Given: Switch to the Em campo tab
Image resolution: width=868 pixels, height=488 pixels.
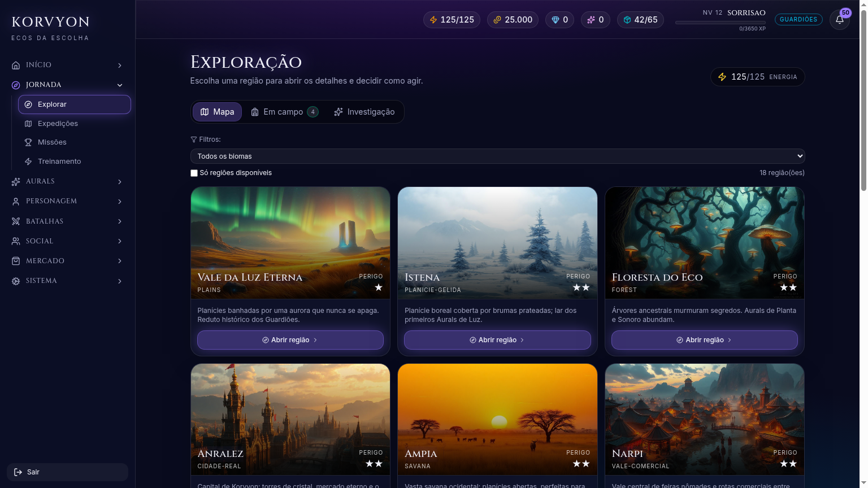Looking at the screenshot, I should [x=285, y=112].
